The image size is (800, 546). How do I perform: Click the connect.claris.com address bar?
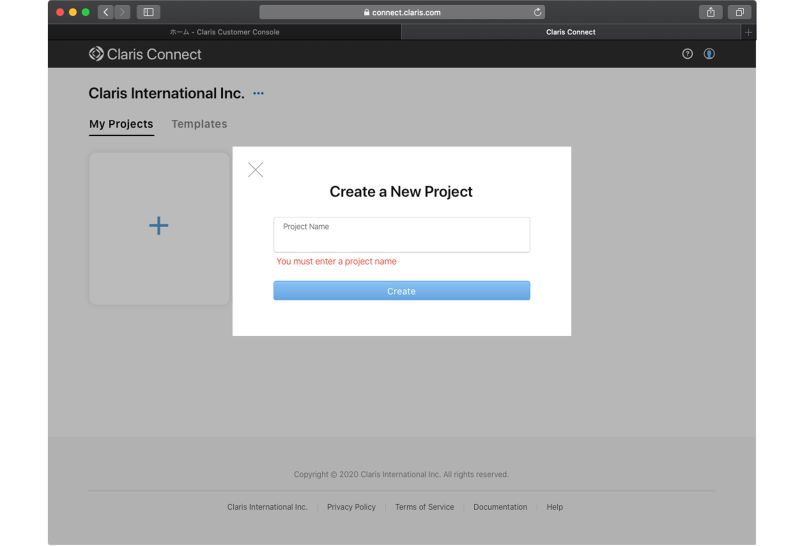coord(402,12)
